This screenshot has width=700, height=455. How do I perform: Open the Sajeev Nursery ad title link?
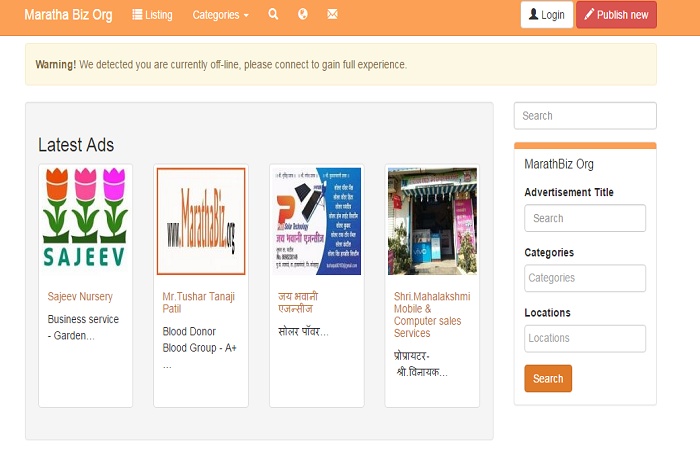tap(80, 297)
